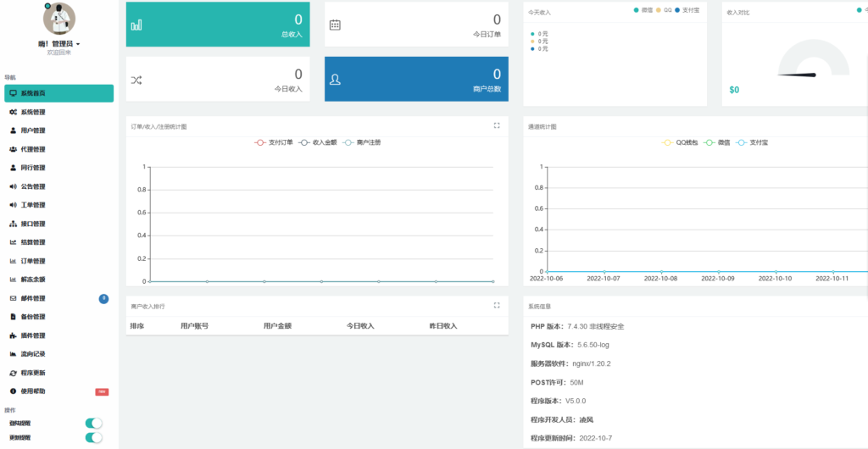
Task: Click the blue 0 badge on 邮件管理
Action: pyautogui.click(x=103, y=298)
